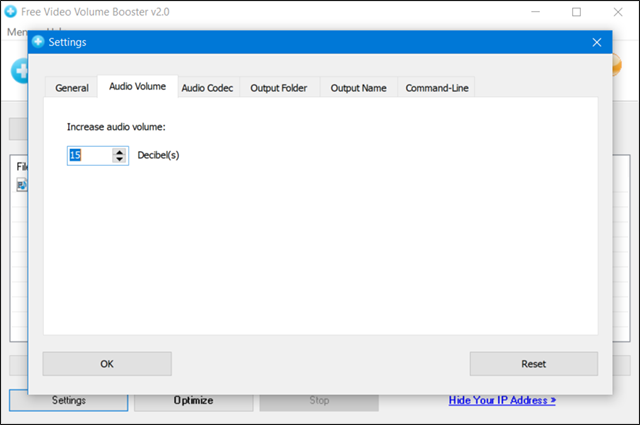This screenshot has height=425, width=640.
Task: Open the Command-Line tab
Action: click(437, 88)
